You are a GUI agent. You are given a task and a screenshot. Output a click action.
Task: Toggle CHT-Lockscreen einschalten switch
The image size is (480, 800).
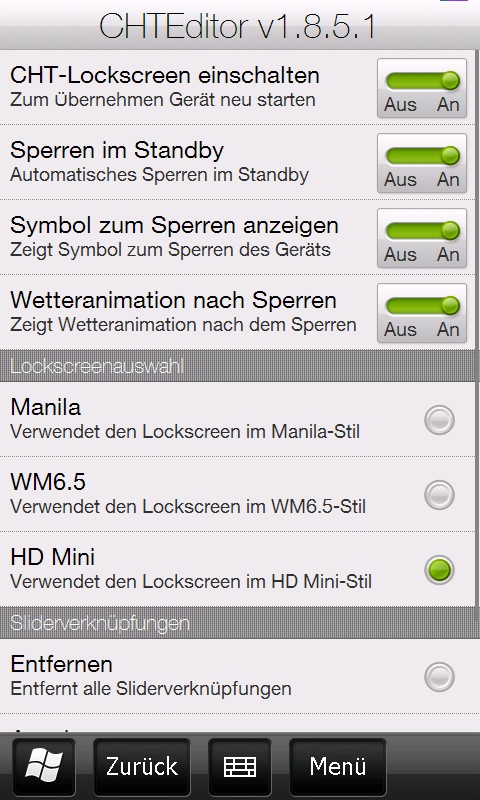[422, 88]
